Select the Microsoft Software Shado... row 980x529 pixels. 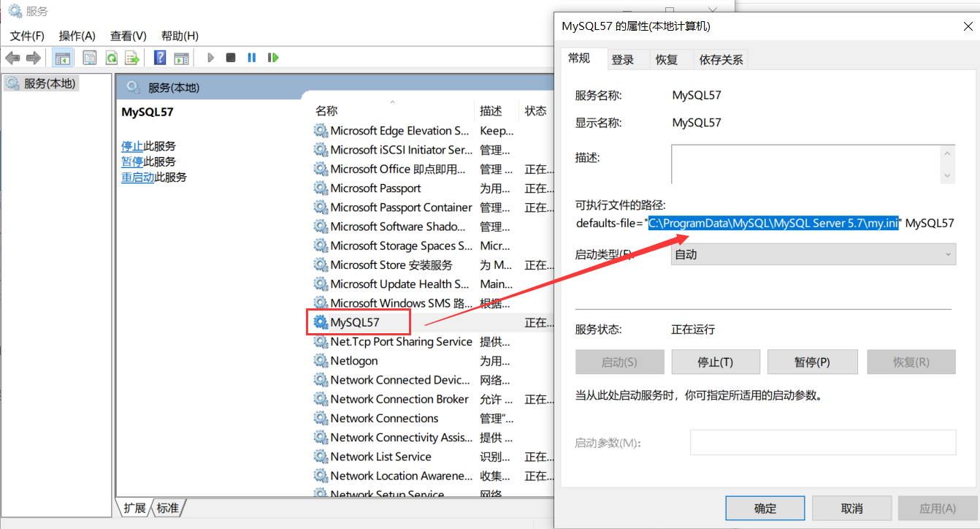[x=433, y=227]
